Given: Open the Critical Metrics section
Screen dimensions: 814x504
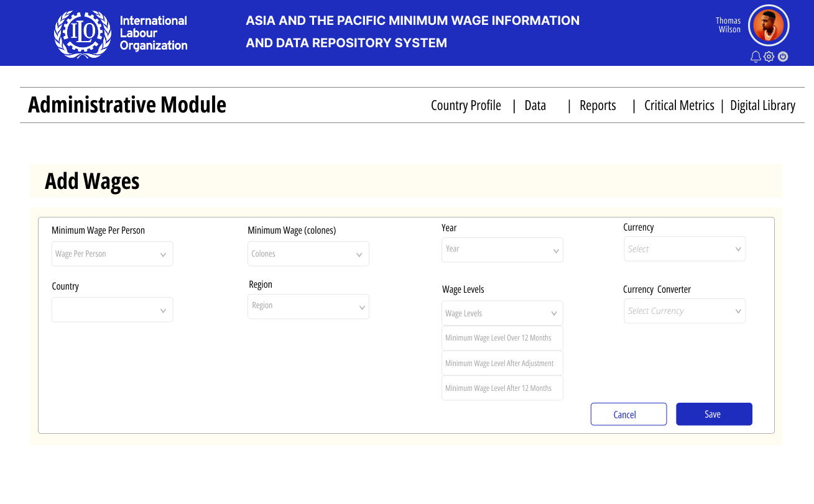Looking at the screenshot, I should point(679,106).
